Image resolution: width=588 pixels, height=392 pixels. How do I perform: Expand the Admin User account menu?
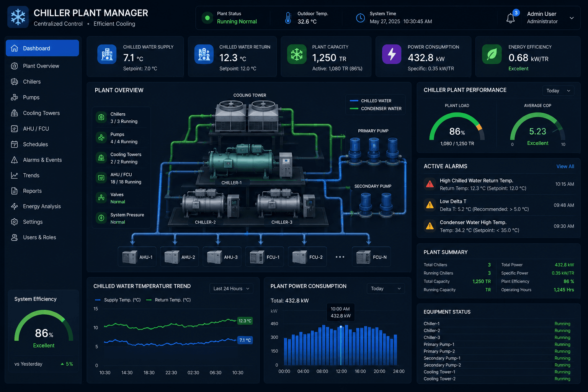(x=572, y=18)
